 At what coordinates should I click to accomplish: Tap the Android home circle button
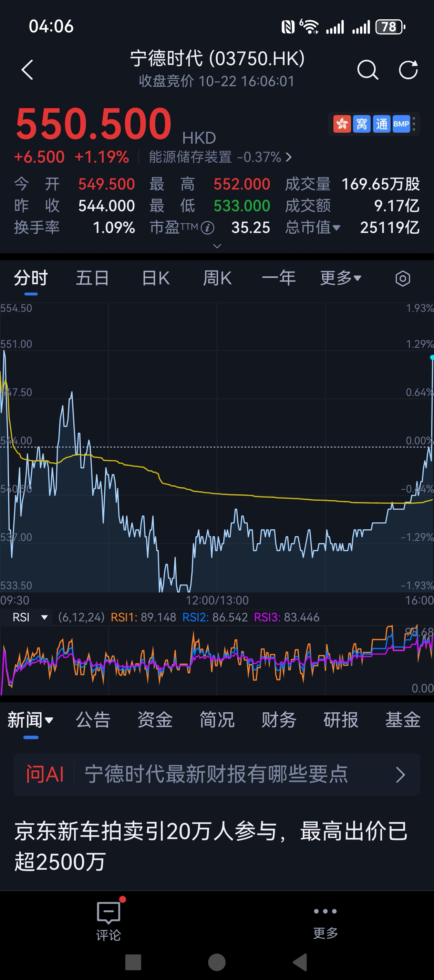217,962
